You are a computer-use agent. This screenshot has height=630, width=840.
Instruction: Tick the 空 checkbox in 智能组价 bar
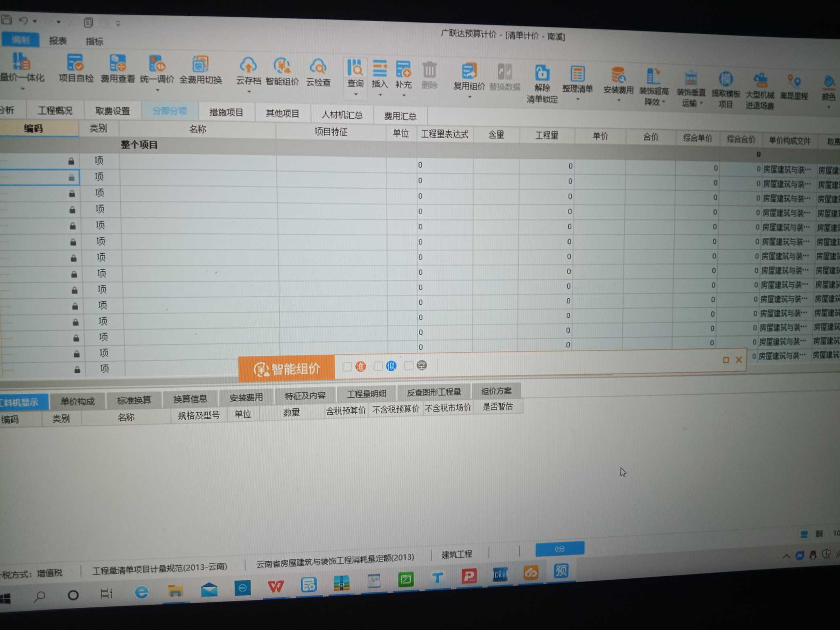pos(408,365)
